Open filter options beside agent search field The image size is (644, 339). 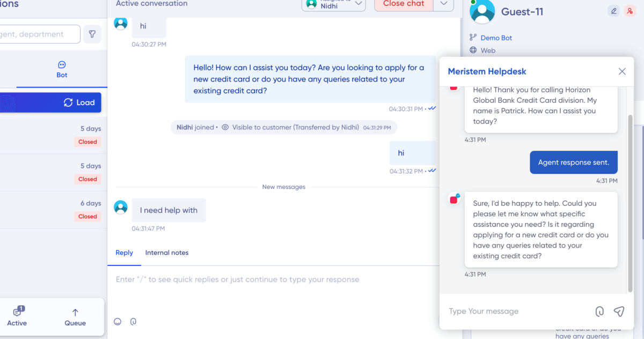92,34
